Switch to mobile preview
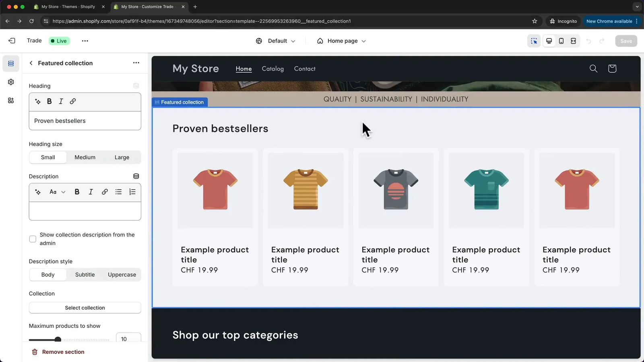The image size is (644, 362). (561, 41)
